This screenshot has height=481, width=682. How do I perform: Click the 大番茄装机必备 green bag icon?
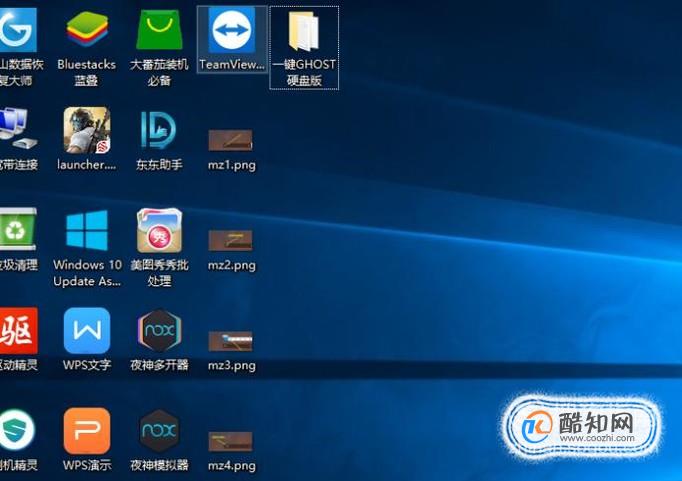click(x=159, y=30)
